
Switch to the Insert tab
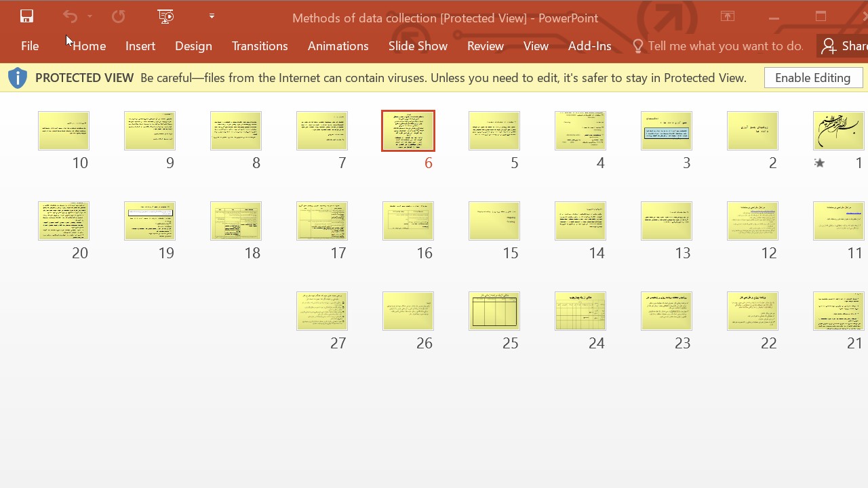pyautogui.click(x=140, y=46)
